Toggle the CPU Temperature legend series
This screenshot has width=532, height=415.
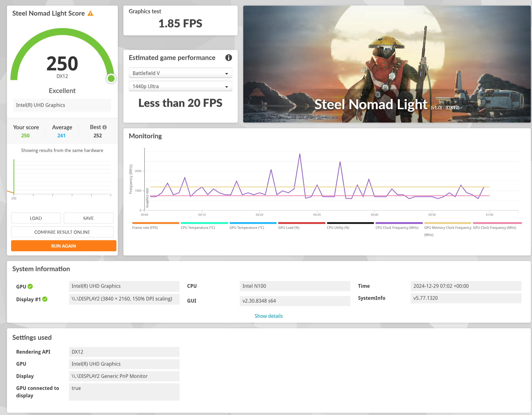[x=198, y=228]
